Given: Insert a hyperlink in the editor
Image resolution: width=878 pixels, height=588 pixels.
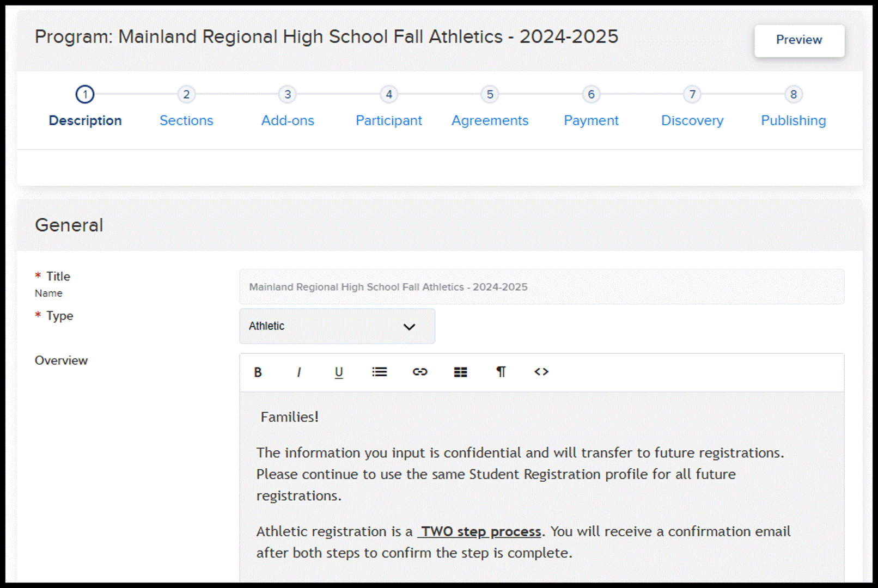Looking at the screenshot, I should click(420, 372).
